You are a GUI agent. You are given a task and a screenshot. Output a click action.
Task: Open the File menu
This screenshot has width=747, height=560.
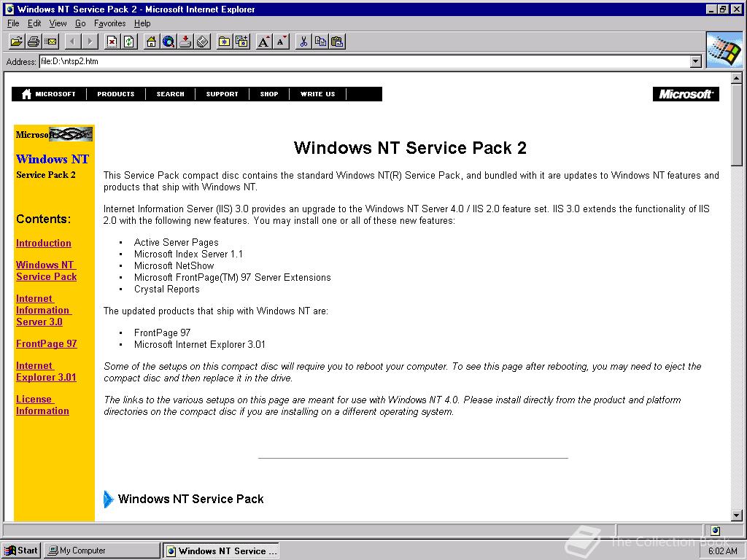coord(13,23)
